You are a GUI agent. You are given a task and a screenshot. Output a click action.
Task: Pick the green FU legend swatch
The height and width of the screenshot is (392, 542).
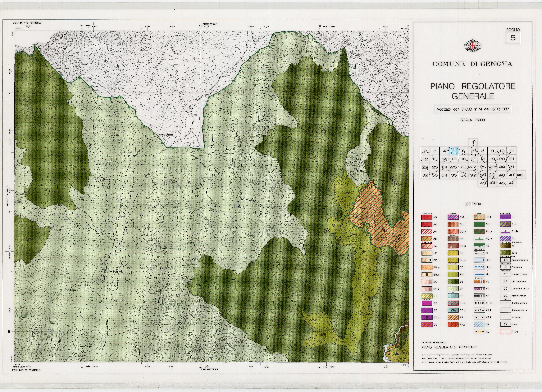coord(479,224)
